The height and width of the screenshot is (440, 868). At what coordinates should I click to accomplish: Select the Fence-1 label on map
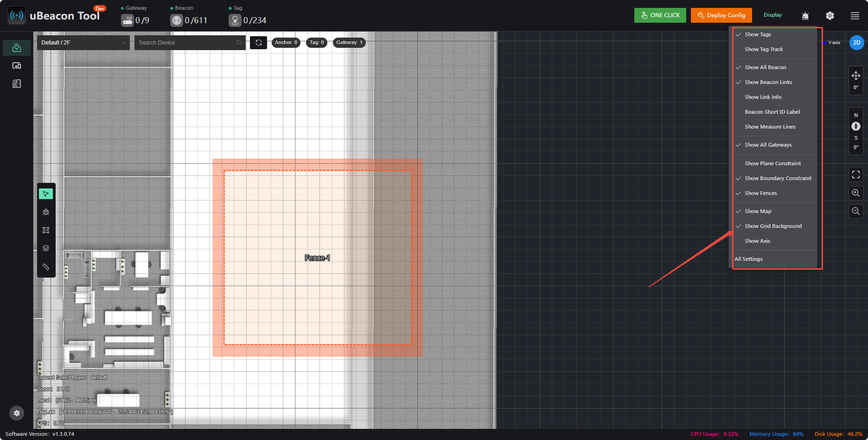317,258
